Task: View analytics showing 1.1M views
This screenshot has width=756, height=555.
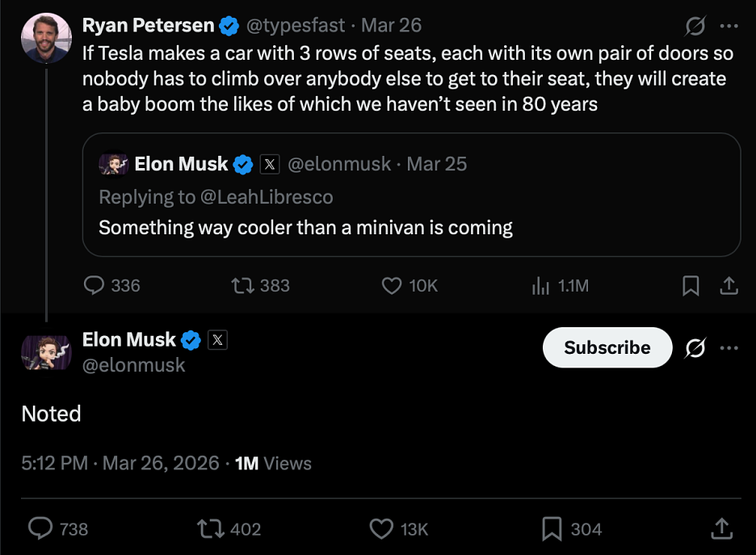Action: pos(541,285)
